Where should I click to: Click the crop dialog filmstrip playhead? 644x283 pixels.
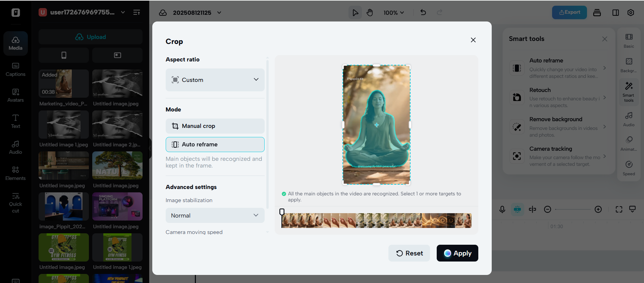click(282, 212)
